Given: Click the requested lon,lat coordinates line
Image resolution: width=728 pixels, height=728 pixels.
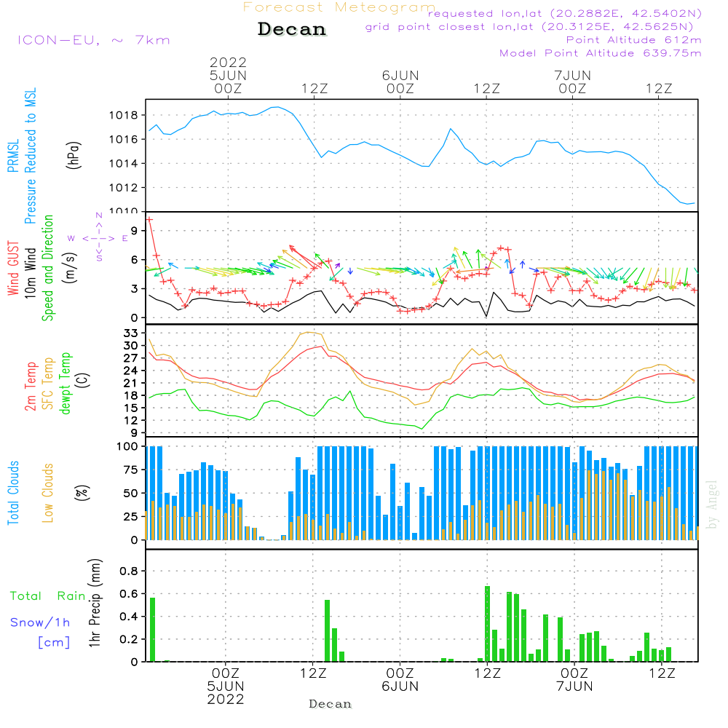Looking at the screenshot, I should coord(565,14).
